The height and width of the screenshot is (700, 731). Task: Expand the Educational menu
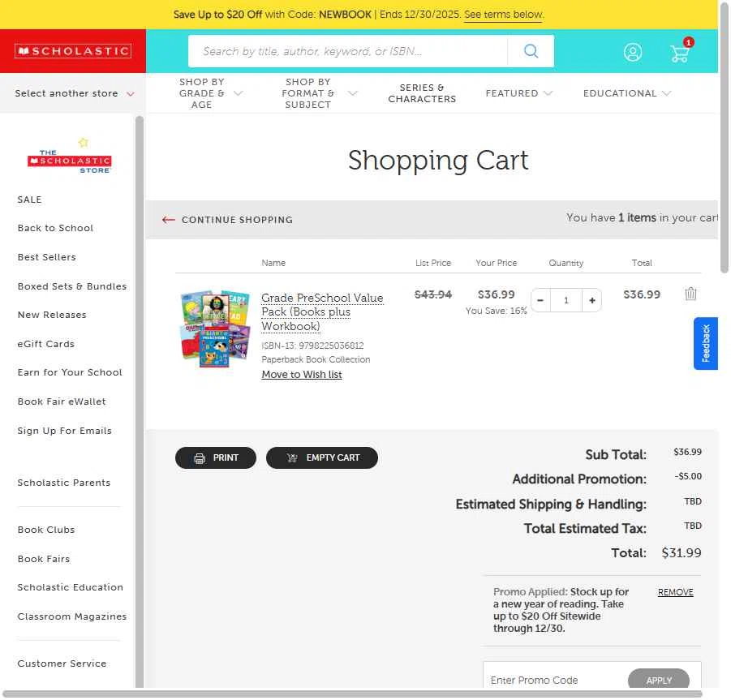coord(627,93)
